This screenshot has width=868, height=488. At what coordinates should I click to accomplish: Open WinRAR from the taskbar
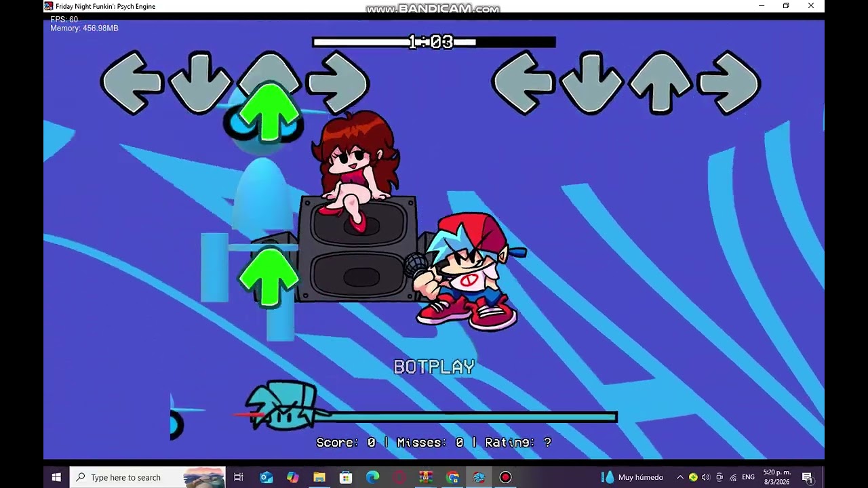426,477
